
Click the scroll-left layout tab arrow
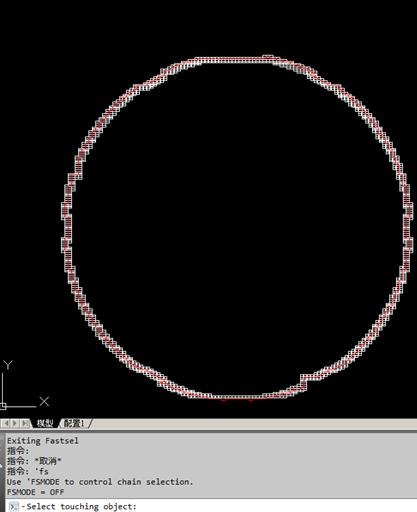(7, 423)
